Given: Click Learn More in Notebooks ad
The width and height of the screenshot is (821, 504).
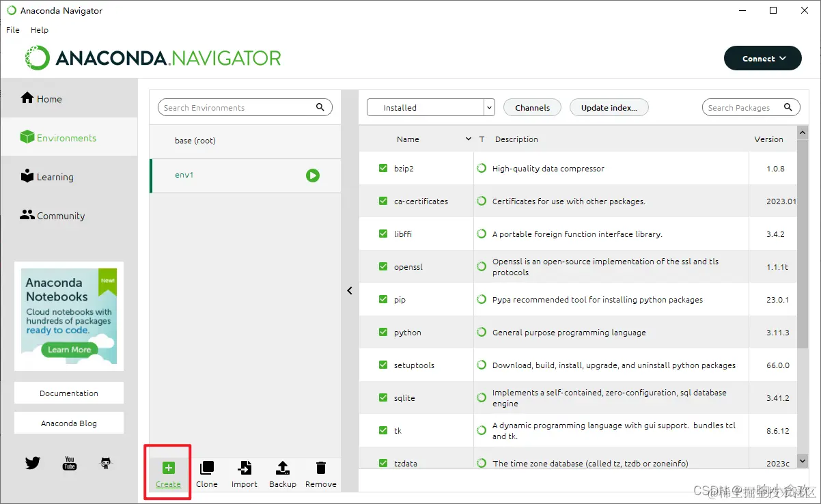Looking at the screenshot, I should [69, 350].
